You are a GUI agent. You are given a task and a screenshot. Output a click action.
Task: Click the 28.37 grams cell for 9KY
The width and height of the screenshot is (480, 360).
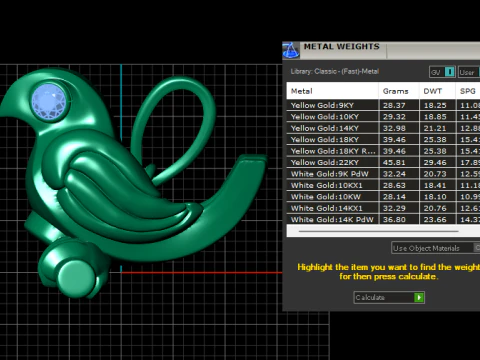(399, 105)
